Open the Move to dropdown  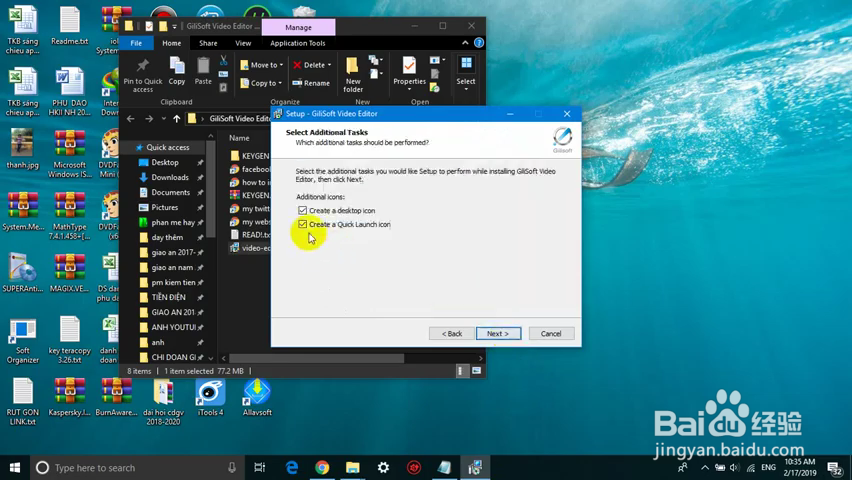coord(262,65)
